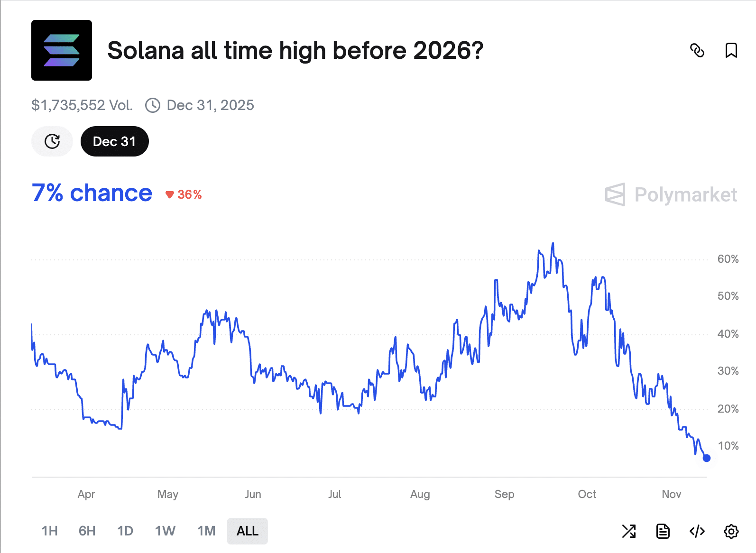View market rules with the document icon

pyautogui.click(x=663, y=531)
